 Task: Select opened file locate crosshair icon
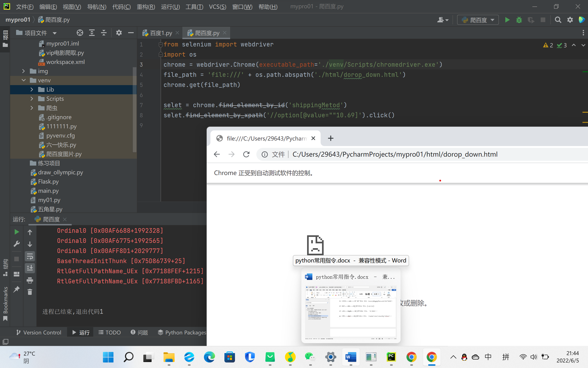[x=80, y=33]
